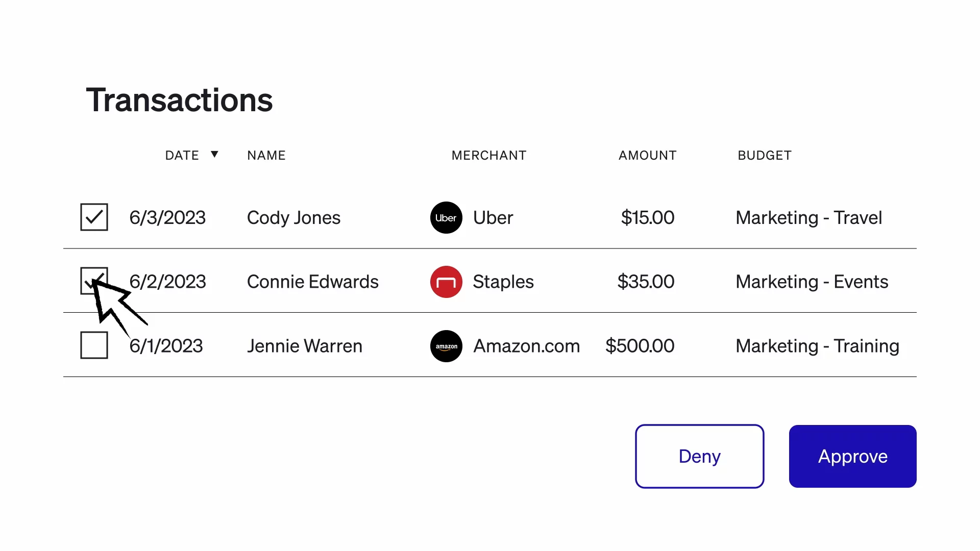This screenshot has height=551, width=980.
Task: Select the Jennie Warren name entry
Action: (x=304, y=346)
